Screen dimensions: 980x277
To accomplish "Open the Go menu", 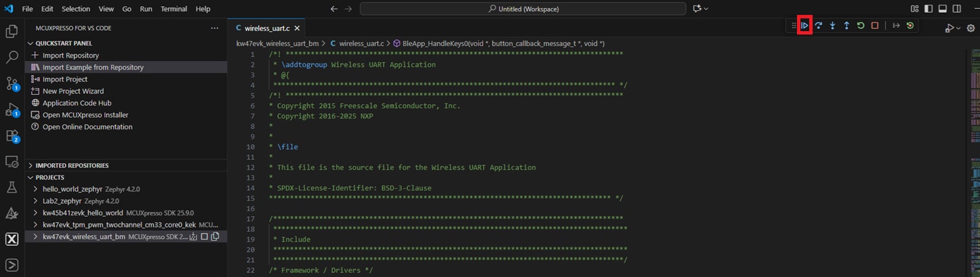I will pos(127,9).
